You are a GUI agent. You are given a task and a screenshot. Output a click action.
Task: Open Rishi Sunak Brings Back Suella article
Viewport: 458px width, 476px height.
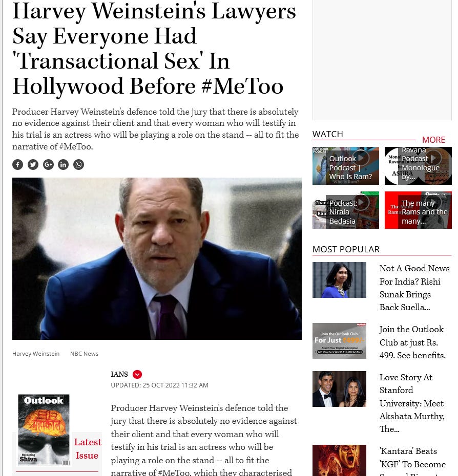coord(414,288)
